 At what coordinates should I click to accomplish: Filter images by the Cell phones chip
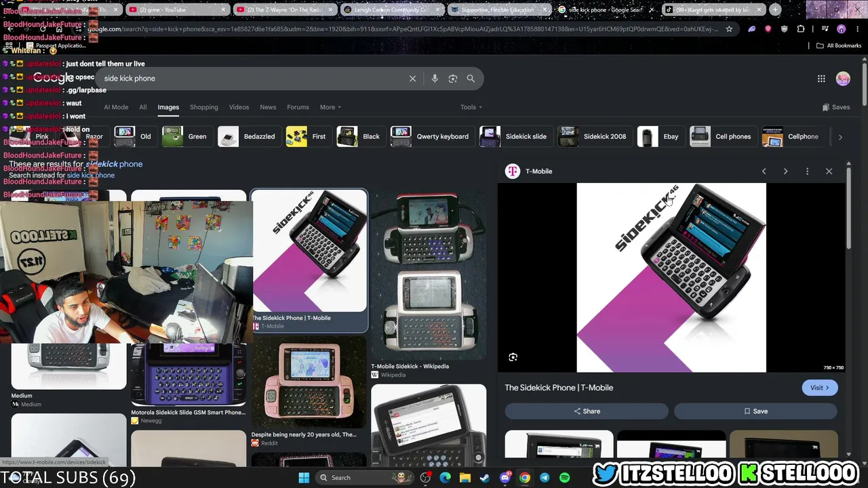[722, 137]
